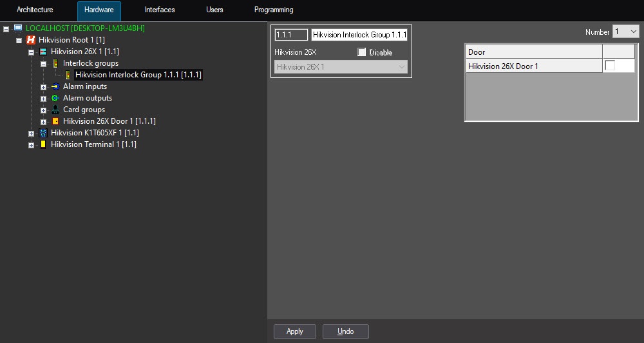This screenshot has height=343, width=644.
Task: Open the Hikvision 26X 1 parent dropdown
Action: click(341, 67)
